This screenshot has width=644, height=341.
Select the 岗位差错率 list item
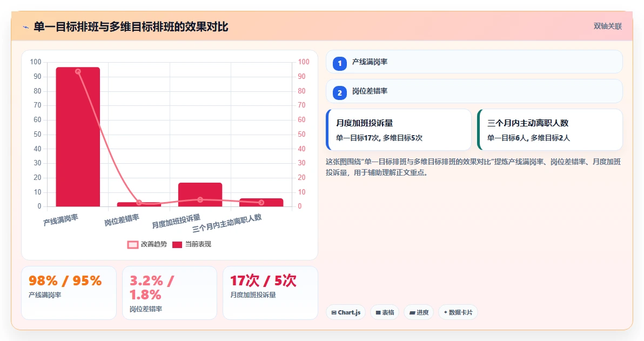coord(474,91)
